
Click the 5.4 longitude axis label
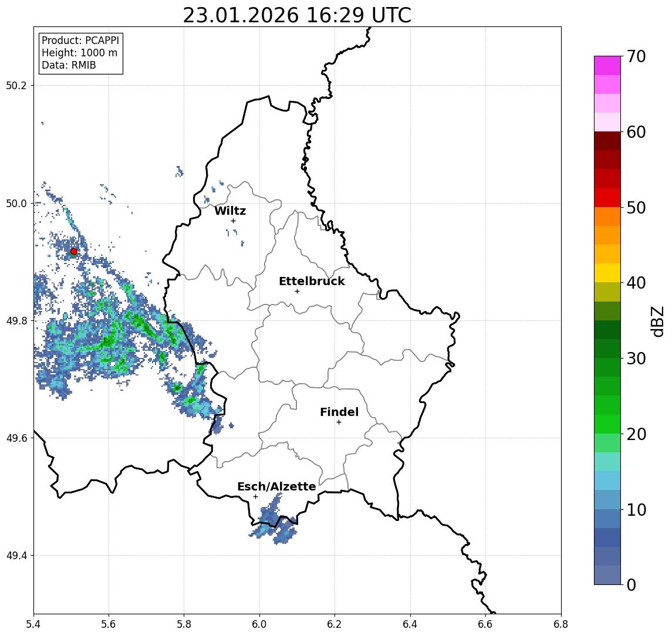pos(33,624)
